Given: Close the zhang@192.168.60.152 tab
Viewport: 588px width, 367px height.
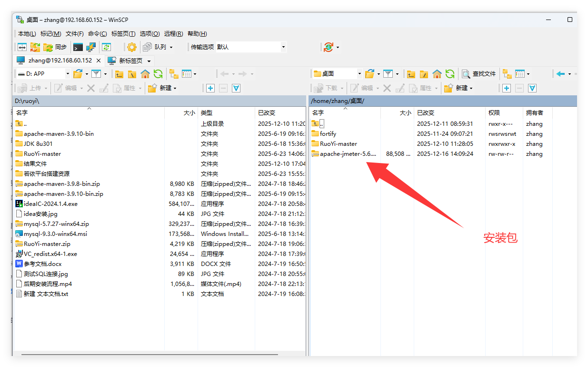Looking at the screenshot, I should point(99,61).
